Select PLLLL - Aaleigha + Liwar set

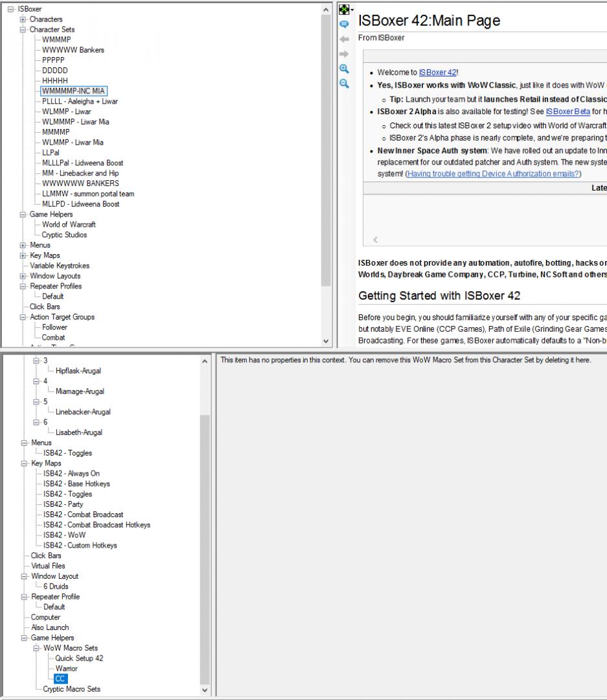click(80, 101)
